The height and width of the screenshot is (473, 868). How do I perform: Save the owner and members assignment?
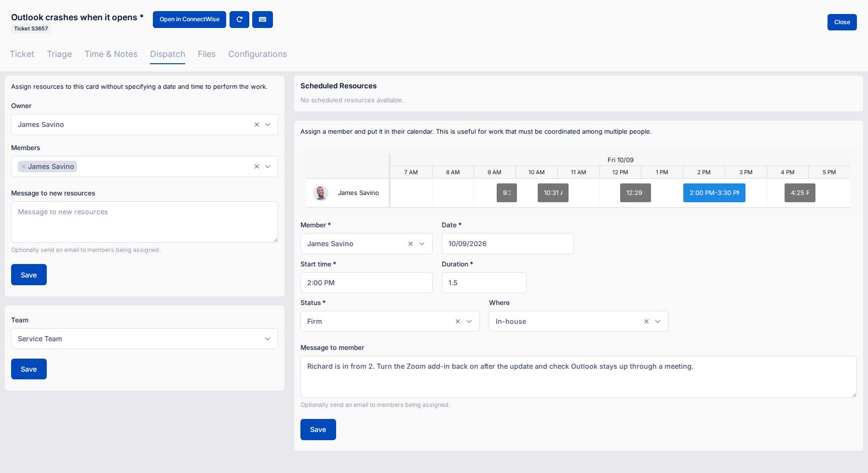pyautogui.click(x=29, y=275)
